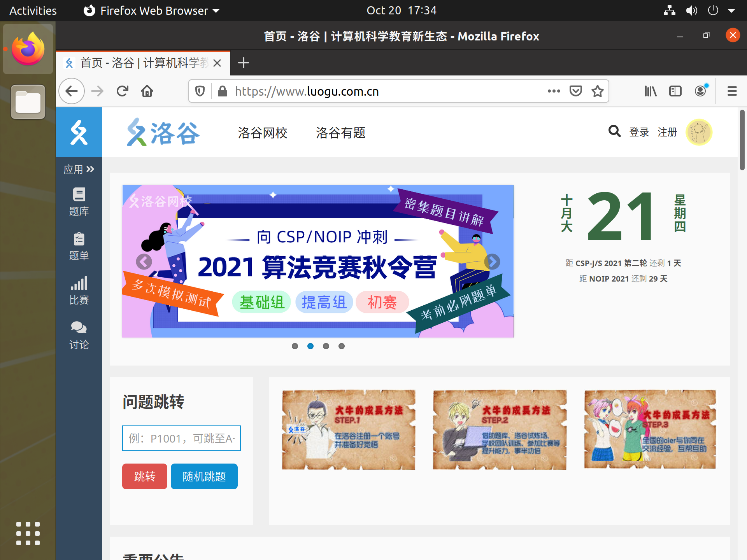Toggle the sidebar view icon
Image resolution: width=747 pixels, height=560 pixels.
click(675, 91)
